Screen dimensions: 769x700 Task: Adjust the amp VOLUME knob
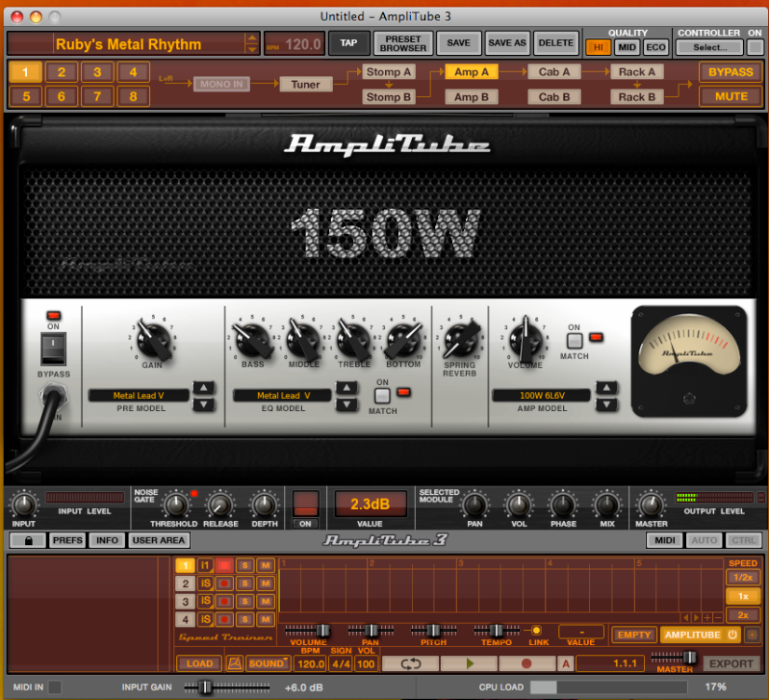525,340
